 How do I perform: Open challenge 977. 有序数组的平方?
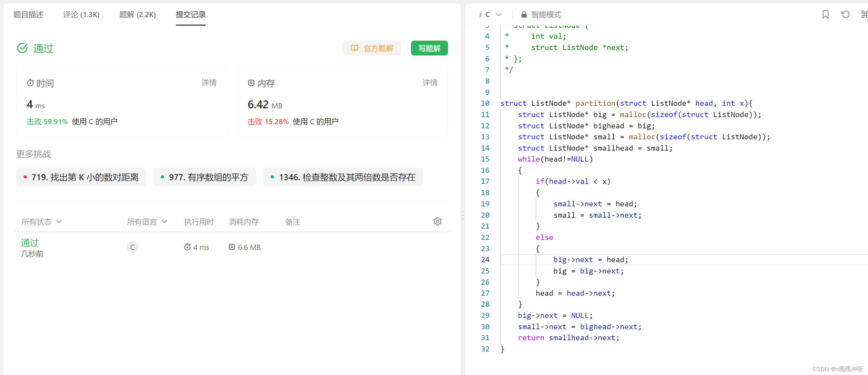click(x=205, y=177)
